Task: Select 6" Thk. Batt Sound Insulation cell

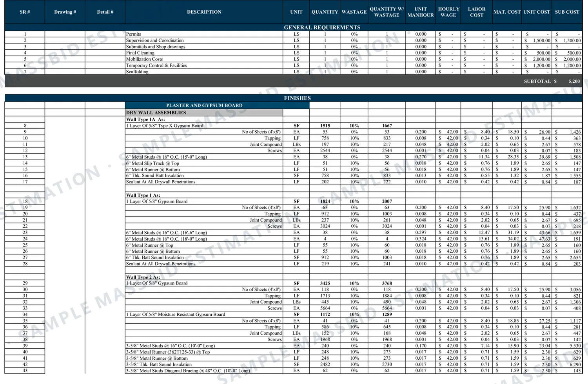Action: tap(204, 257)
